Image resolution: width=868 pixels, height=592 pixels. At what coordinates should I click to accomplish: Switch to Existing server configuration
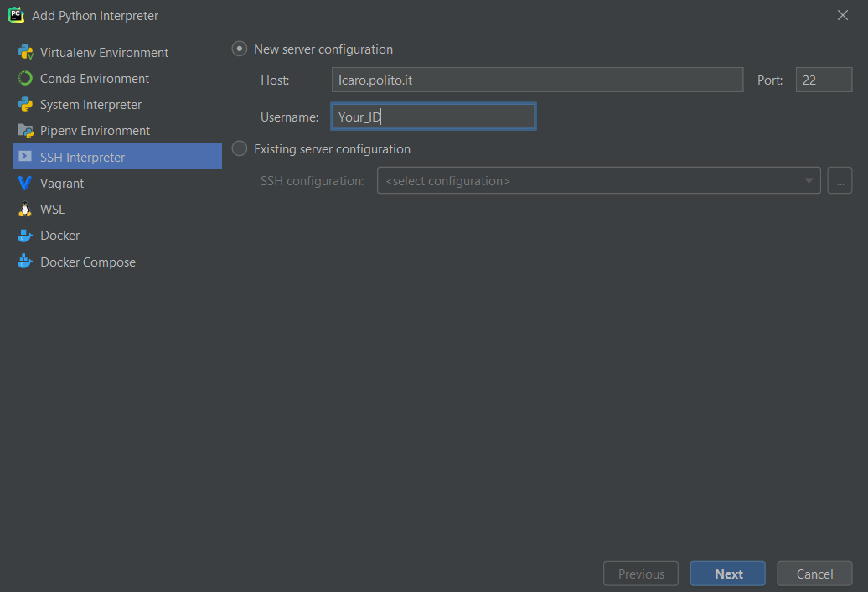[x=240, y=148]
